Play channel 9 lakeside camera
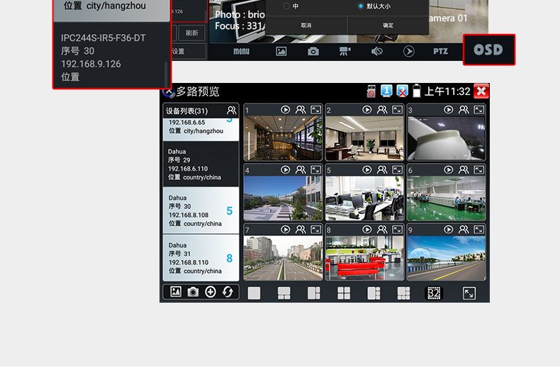The width and height of the screenshot is (560, 392). pos(449,229)
